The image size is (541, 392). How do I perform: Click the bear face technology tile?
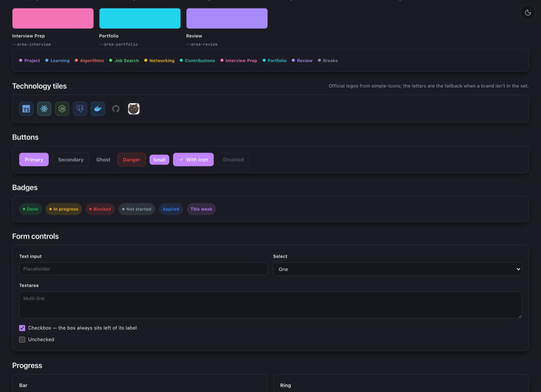click(x=133, y=109)
